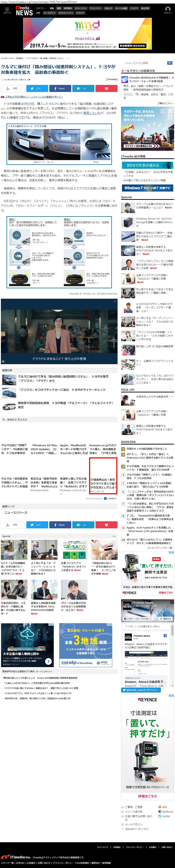The image size is (175, 868).
Task: Open ranking item 次期iOS 13の流出画面で分かること
Action: (x=147, y=449)
